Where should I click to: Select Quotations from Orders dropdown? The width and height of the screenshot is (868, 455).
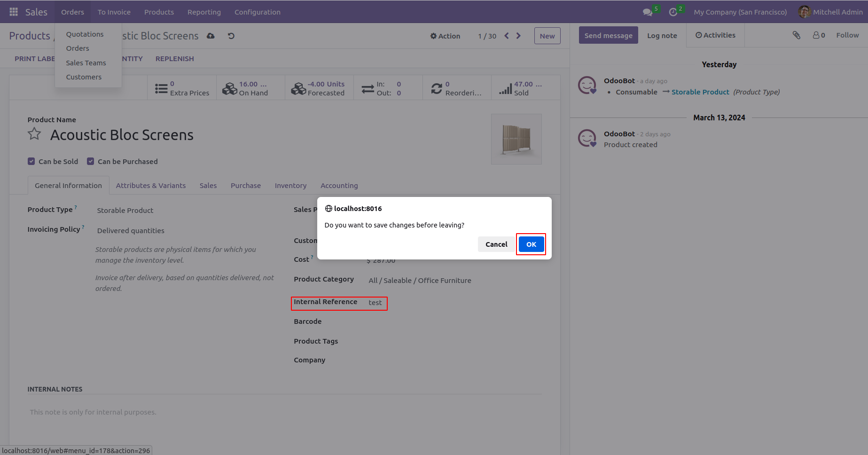(85, 34)
